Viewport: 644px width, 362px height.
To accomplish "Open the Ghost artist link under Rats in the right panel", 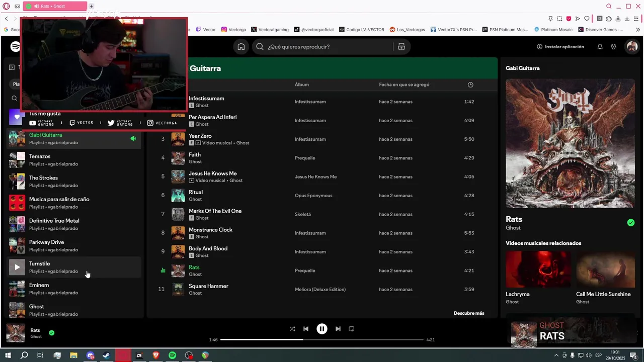I will click(x=513, y=228).
